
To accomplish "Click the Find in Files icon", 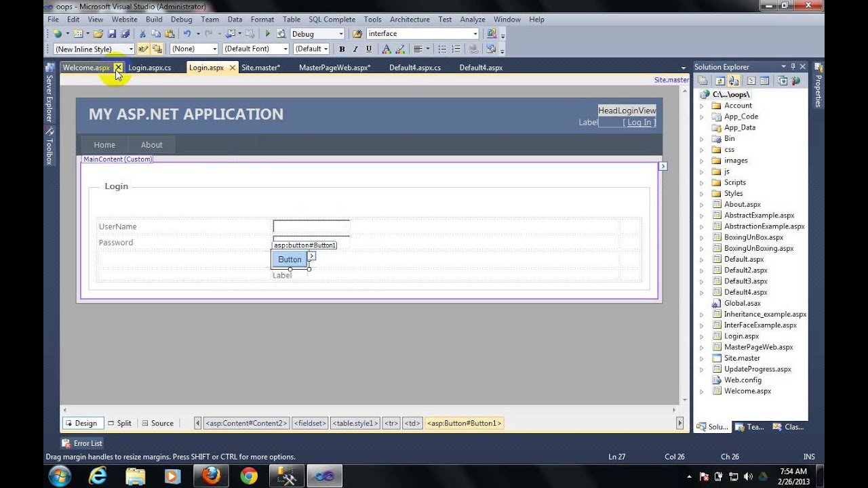I will tap(357, 34).
